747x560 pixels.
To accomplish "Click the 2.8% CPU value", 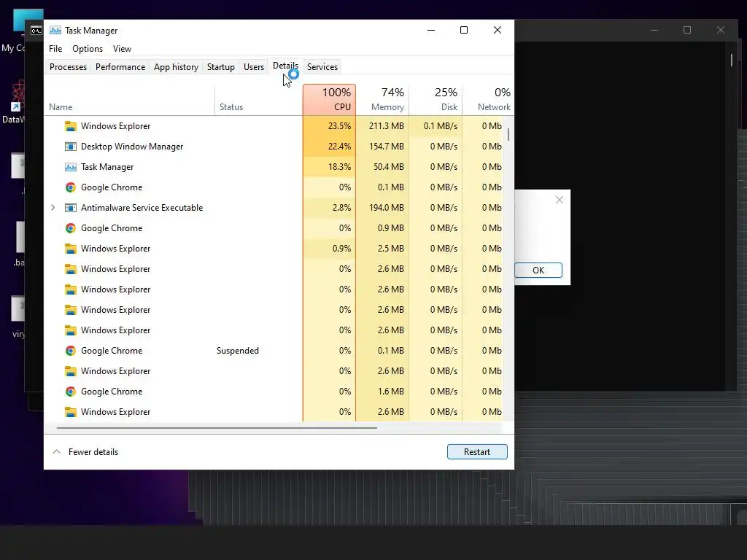I will tap(341, 208).
